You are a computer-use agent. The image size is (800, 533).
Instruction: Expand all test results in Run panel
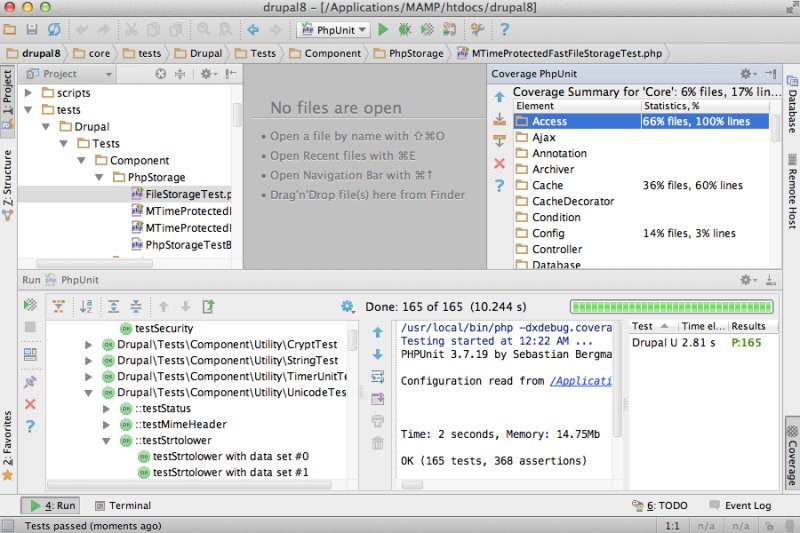[113, 307]
